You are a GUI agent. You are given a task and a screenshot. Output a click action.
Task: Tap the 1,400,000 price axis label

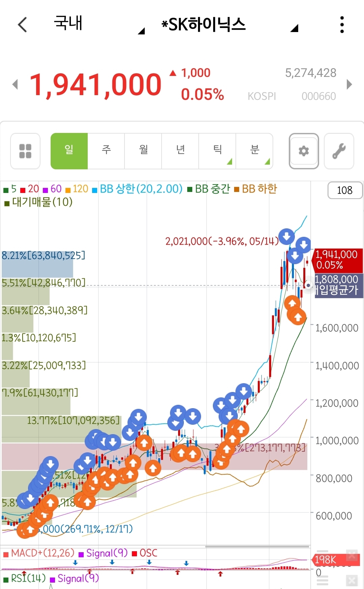(337, 366)
